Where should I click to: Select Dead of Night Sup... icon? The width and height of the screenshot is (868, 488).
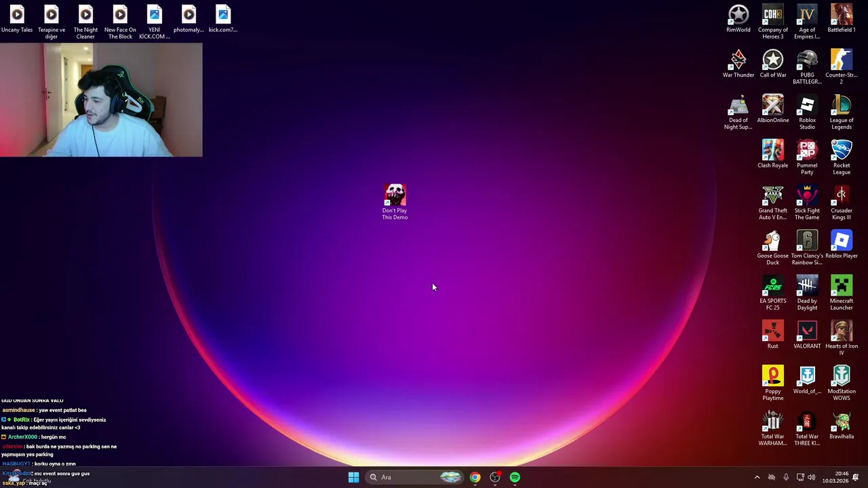tap(738, 113)
